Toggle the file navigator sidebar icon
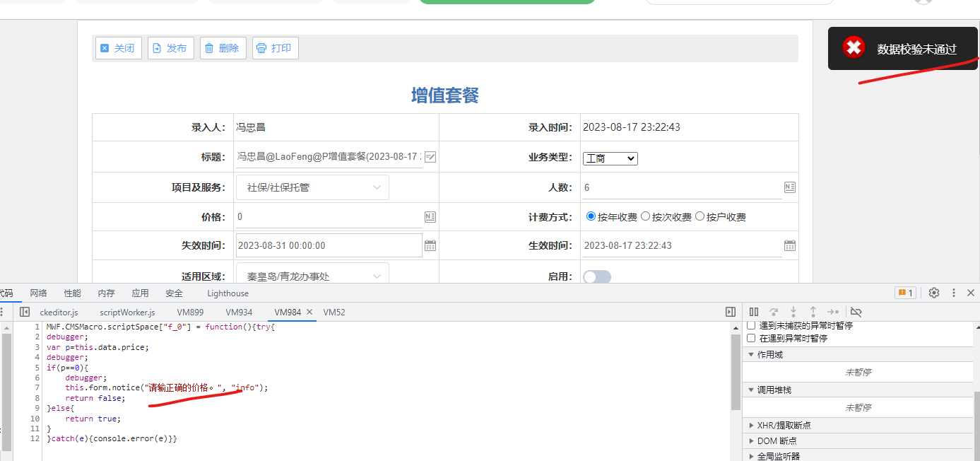Screen dimensions: 980x461 tap(25, 312)
